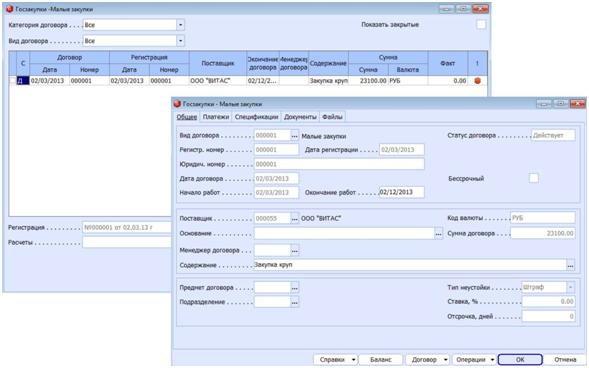The image size is (589, 368).
Task: Switch to the Спецификации tab
Action: 256,117
